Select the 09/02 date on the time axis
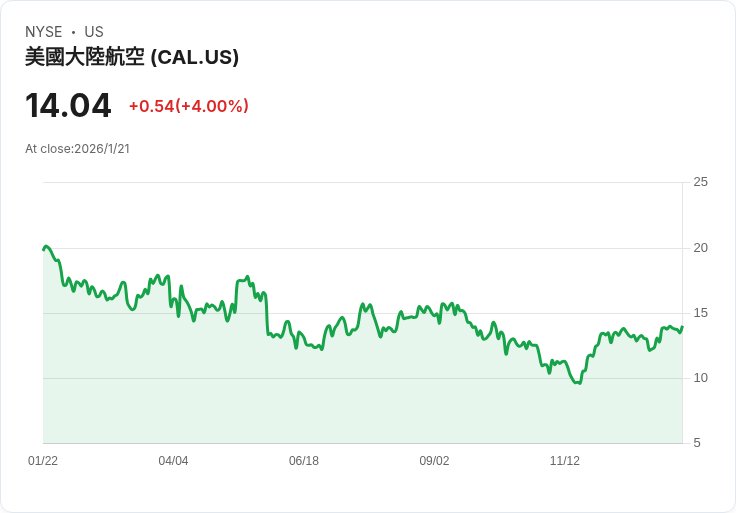736x513 pixels. [x=434, y=461]
